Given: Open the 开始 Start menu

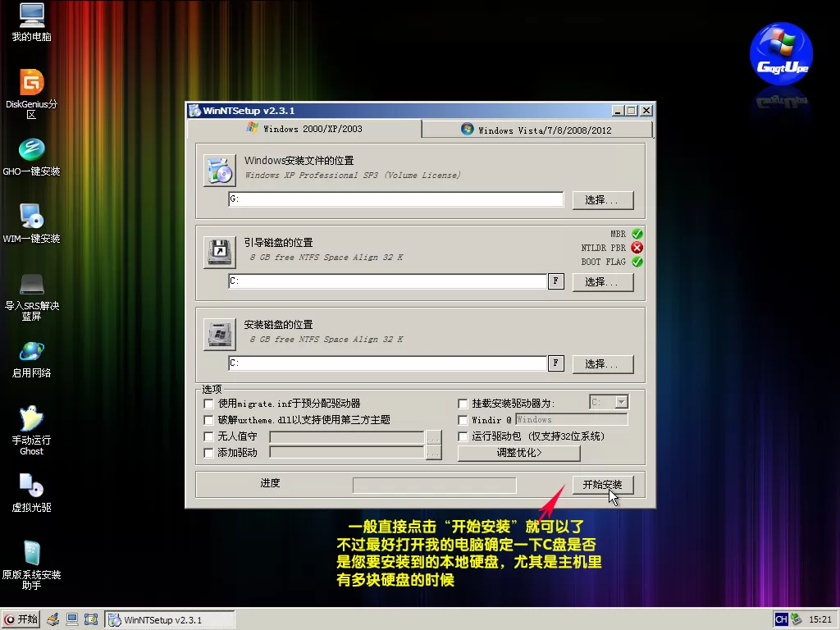Looking at the screenshot, I should pyautogui.click(x=21, y=619).
